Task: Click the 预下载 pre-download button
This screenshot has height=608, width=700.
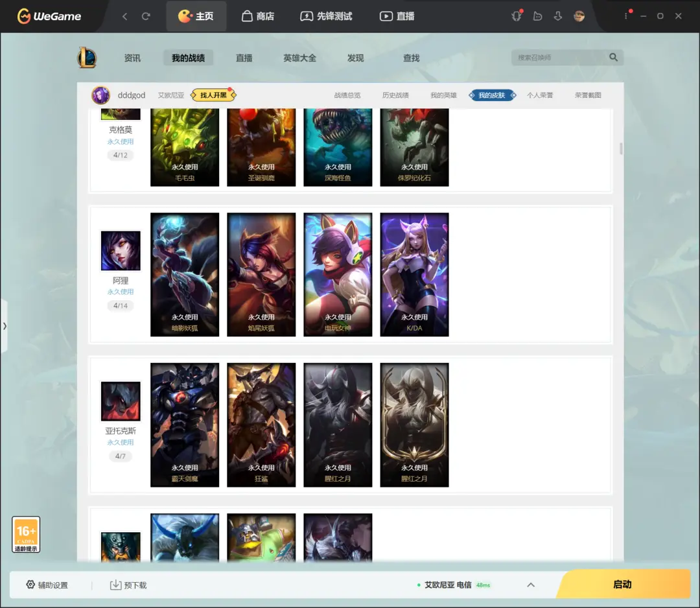Action: 128,585
